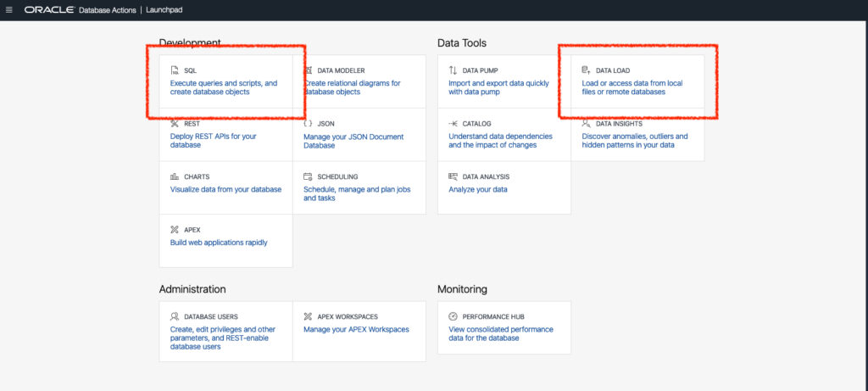Open the hamburger navigation menu

[8, 10]
